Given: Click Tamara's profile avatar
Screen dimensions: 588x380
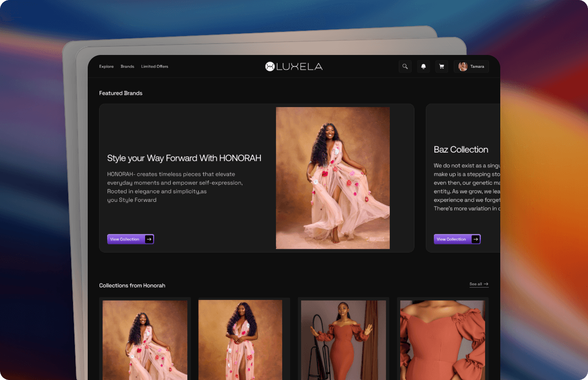Looking at the screenshot, I should 463,67.
